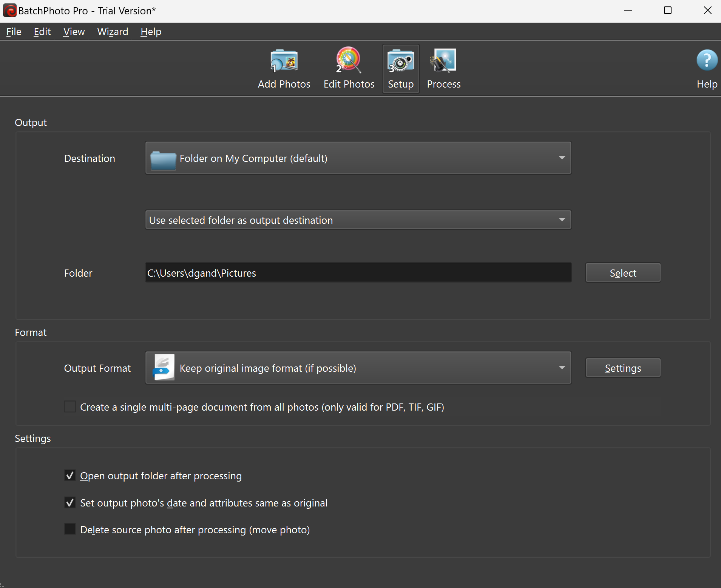This screenshot has height=588, width=721.
Task: Open the Add Photos step
Action: pos(284,69)
